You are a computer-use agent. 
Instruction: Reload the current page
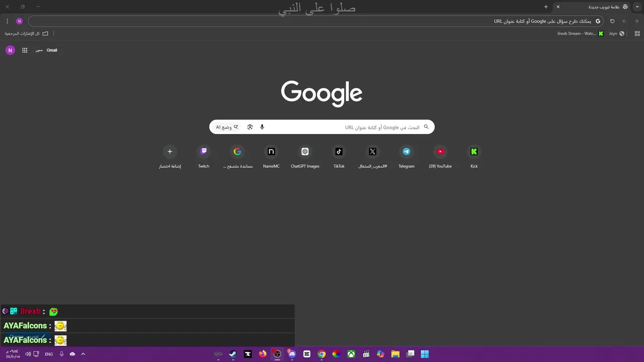coord(612,21)
